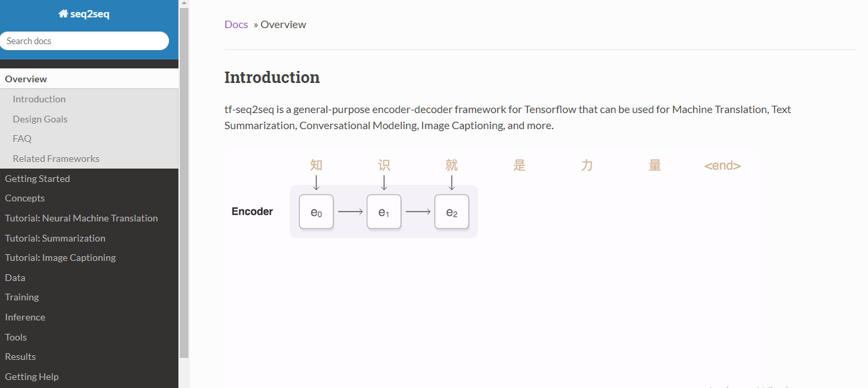Click the encoder-decoder diagram image
This screenshot has height=388, width=868.
pos(492,268)
